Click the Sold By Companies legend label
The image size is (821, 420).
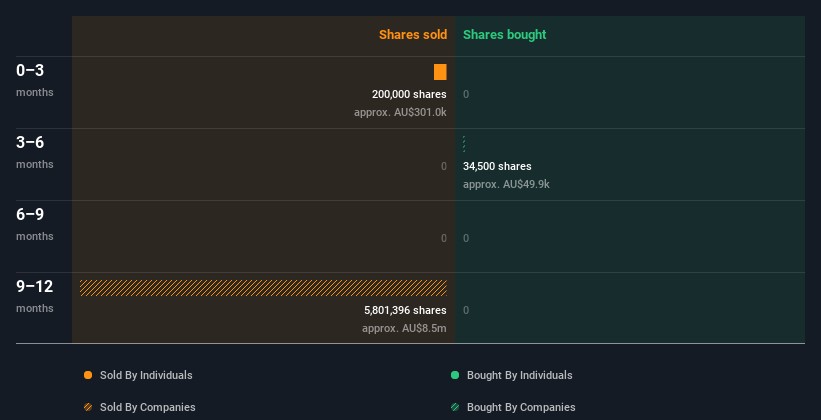coord(148,407)
